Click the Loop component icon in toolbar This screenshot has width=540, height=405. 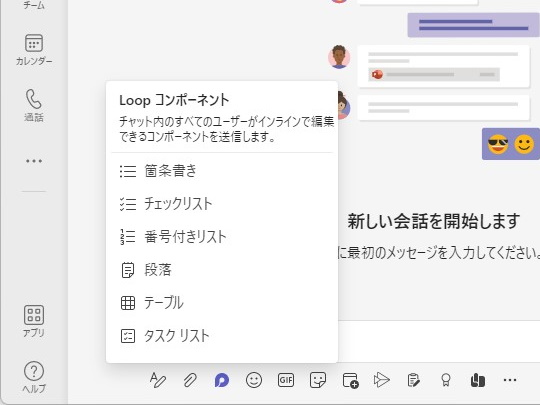(222, 380)
